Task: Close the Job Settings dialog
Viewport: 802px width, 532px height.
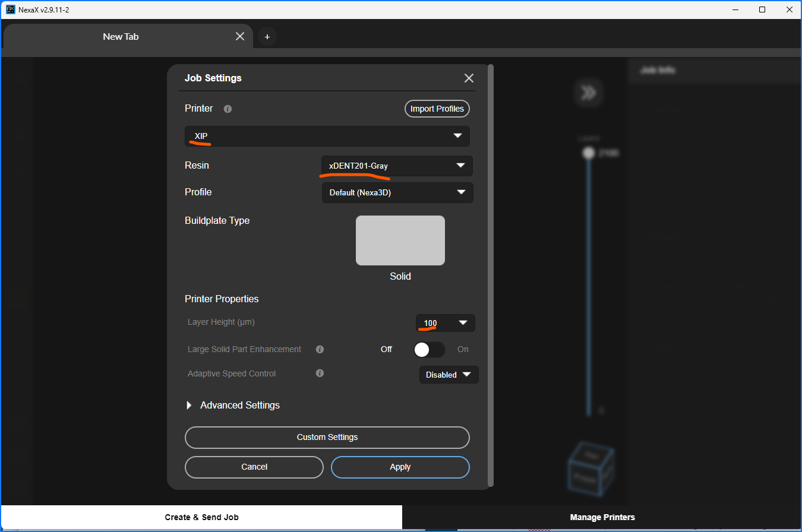Action: pos(469,78)
